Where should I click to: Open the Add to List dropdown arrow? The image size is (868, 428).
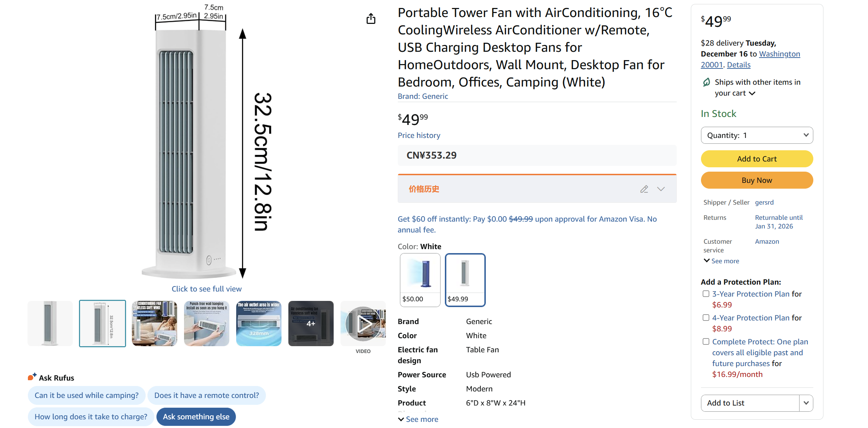click(x=806, y=403)
